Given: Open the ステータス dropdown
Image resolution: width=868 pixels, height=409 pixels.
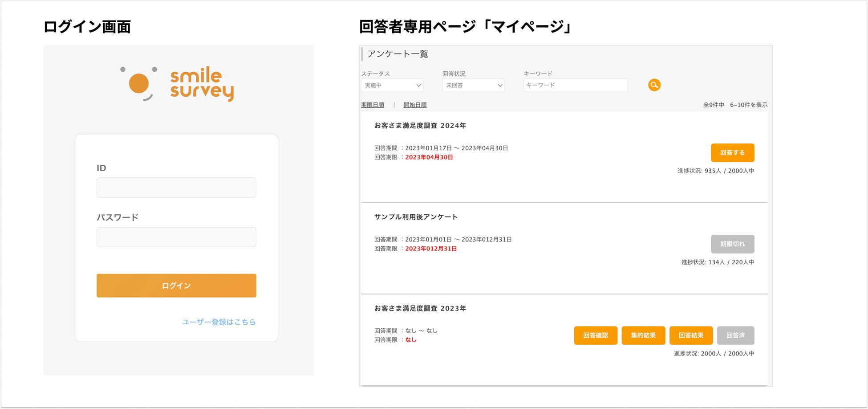Looking at the screenshot, I should [392, 85].
